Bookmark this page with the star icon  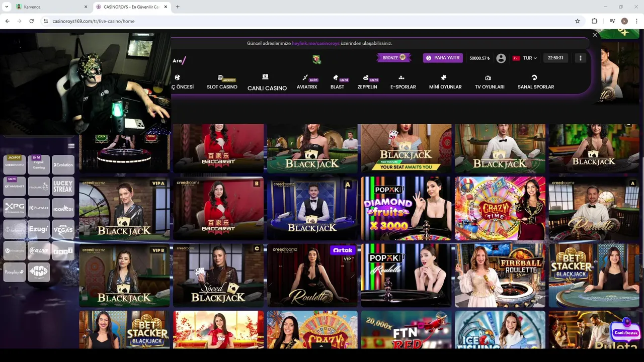(578, 21)
